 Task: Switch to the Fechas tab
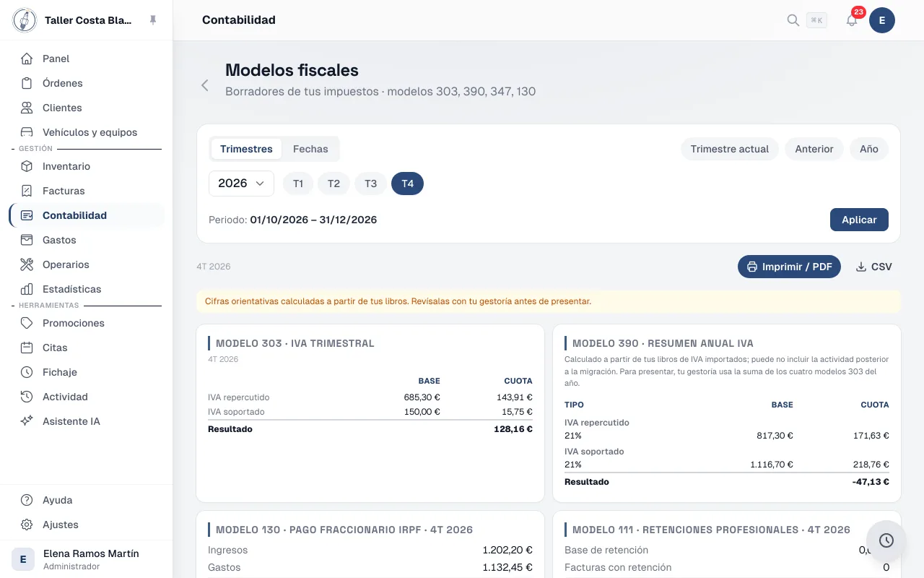(310, 149)
